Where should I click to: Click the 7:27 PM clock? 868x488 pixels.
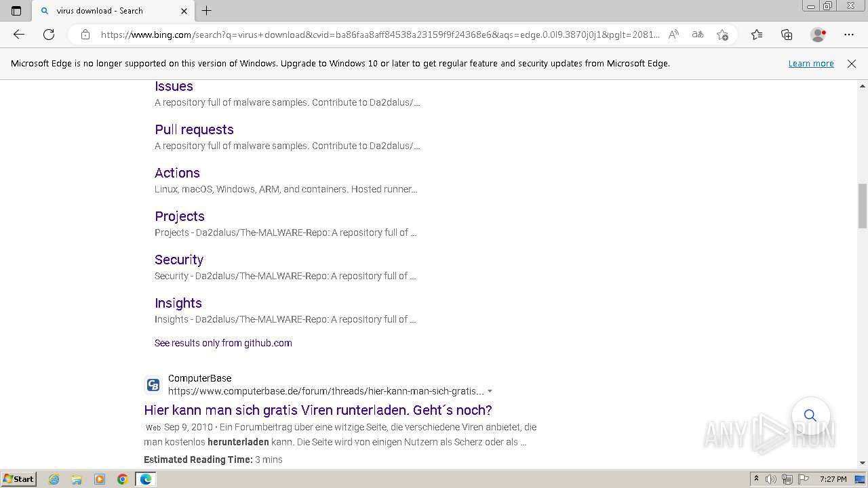[833, 479]
